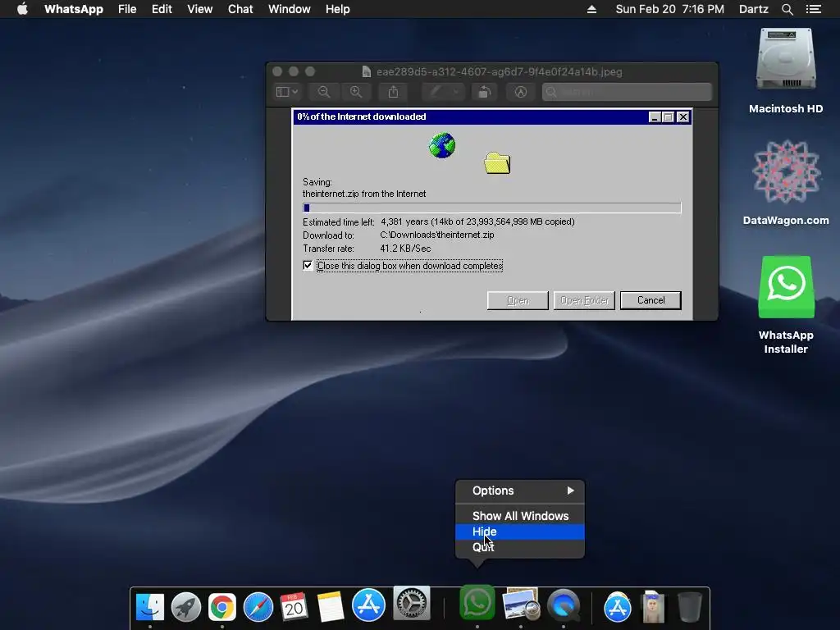This screenshot has height=630, width=840.
Task: Click the document proxy icon in Preview title bar
Action: tap(367, 72)
